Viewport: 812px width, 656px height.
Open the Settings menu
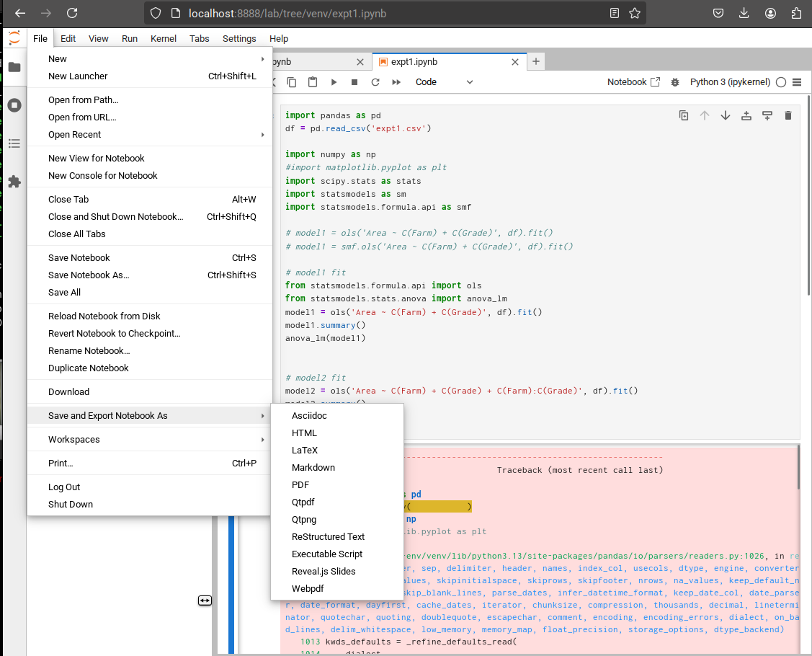pos(239,38)
